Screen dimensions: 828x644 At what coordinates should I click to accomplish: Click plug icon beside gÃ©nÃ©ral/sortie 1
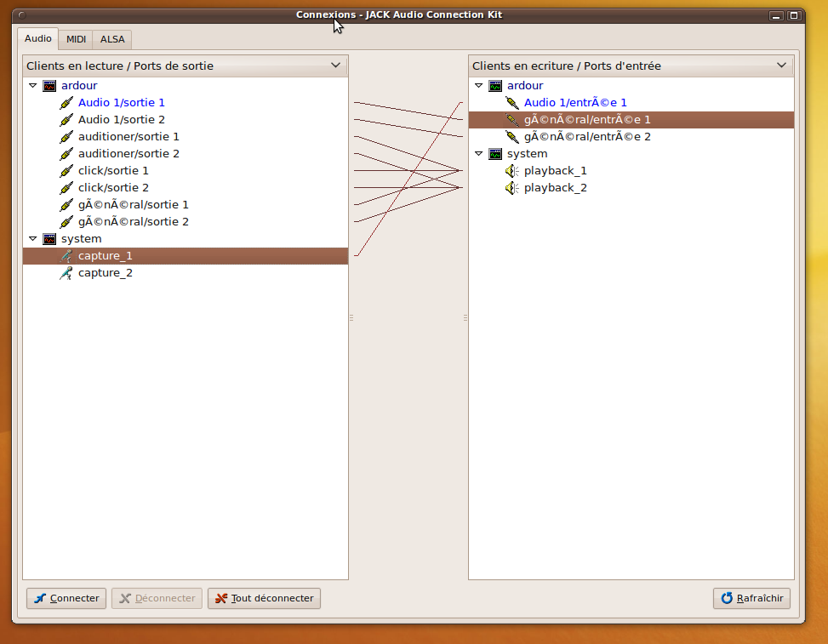(66, 205)
